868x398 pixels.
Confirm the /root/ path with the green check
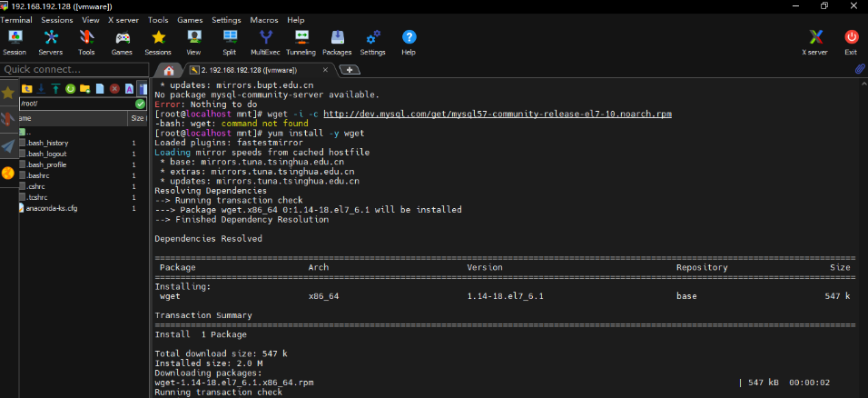coord(140,104)
